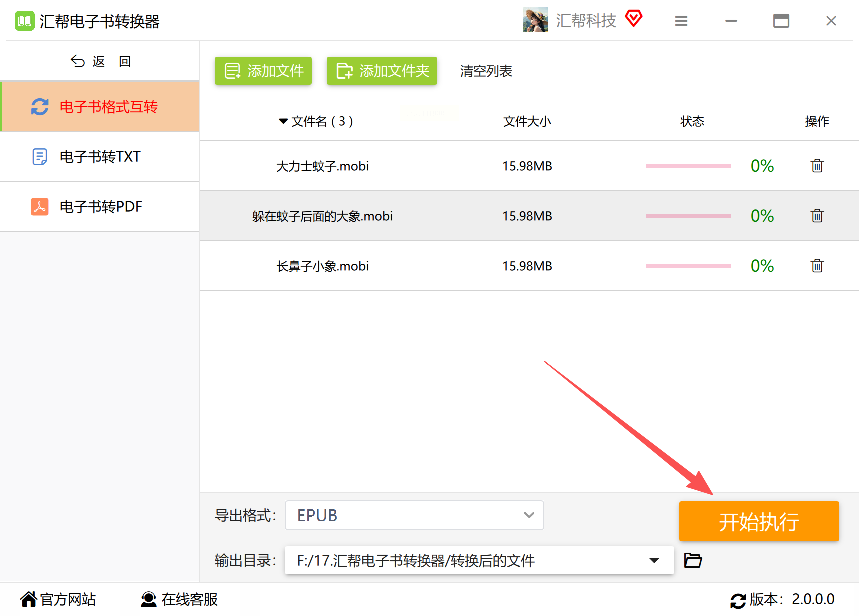
Task: Switch to 电子书转PDF sidebar tab
Action: click(x=100, y=206)
